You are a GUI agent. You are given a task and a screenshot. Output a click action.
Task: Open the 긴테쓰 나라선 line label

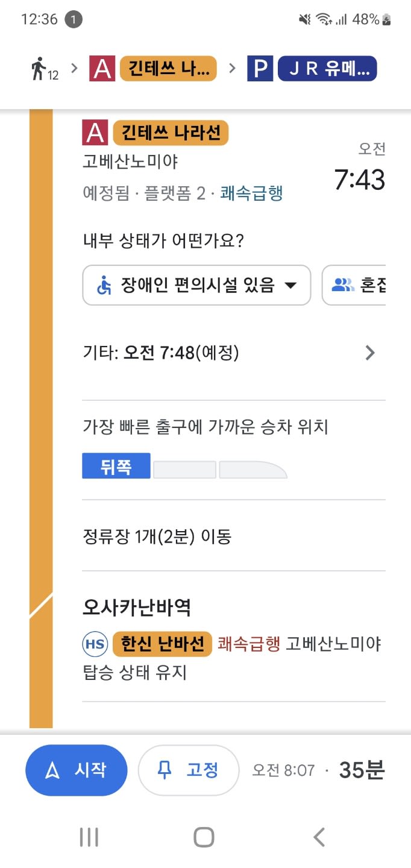(171, 133)
